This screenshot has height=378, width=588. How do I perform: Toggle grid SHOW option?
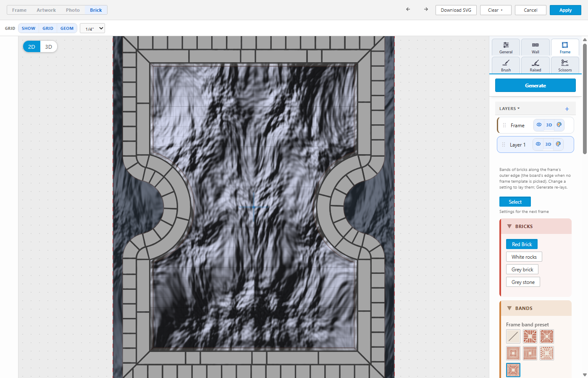29,28
